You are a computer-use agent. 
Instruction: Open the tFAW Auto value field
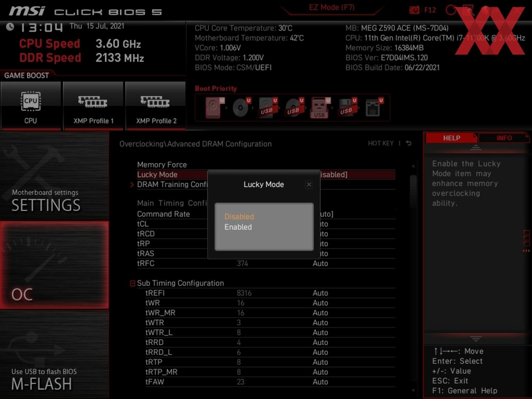(320, 382)
